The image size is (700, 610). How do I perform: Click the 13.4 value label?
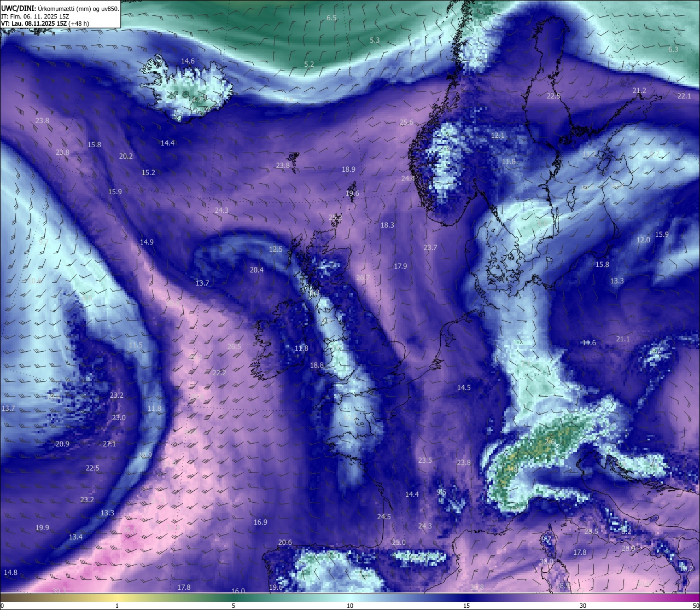(75, 537)
